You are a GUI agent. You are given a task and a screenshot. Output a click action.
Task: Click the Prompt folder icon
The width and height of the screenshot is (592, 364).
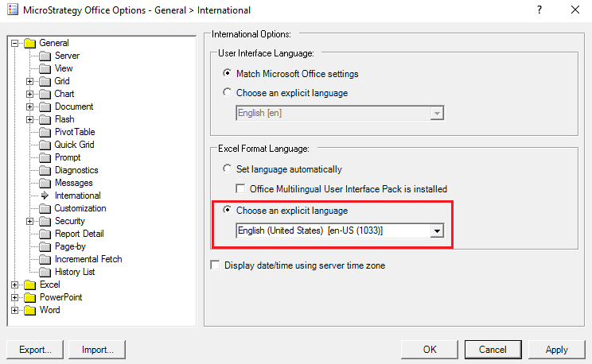tap(45, 157)
